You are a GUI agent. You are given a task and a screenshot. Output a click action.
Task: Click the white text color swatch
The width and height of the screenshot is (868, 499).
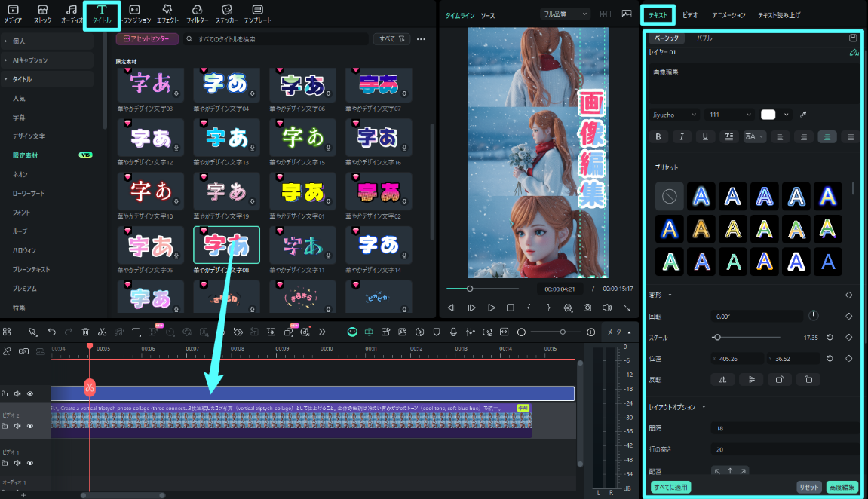[x=768, y=115]
